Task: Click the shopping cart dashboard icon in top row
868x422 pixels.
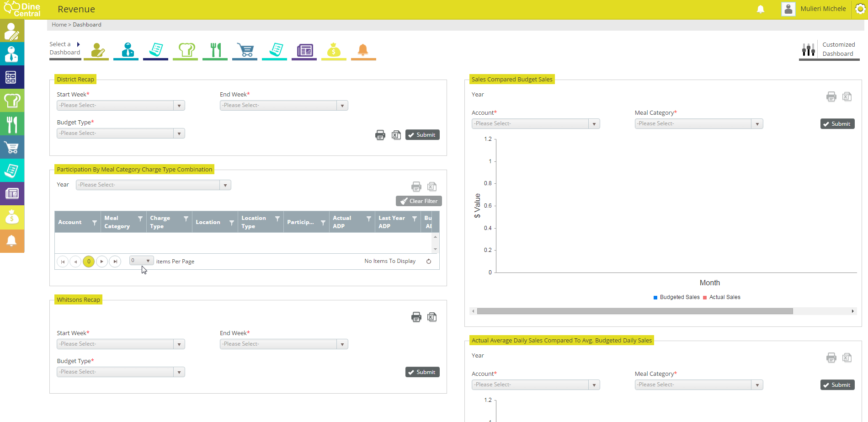Action: coord(245,50)
